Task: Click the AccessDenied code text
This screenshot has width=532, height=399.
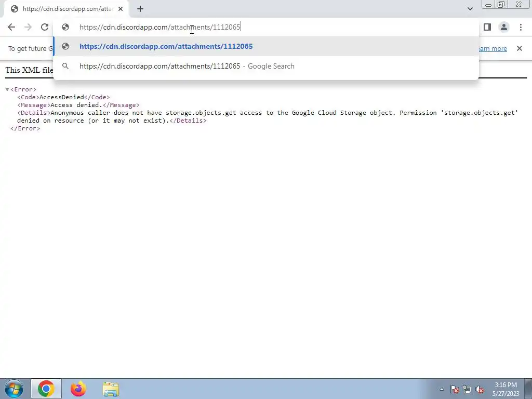Action: point(62,97)
